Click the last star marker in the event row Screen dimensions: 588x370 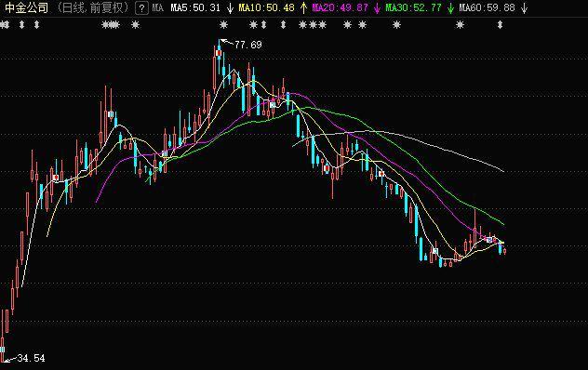click(x=460, y=25)
